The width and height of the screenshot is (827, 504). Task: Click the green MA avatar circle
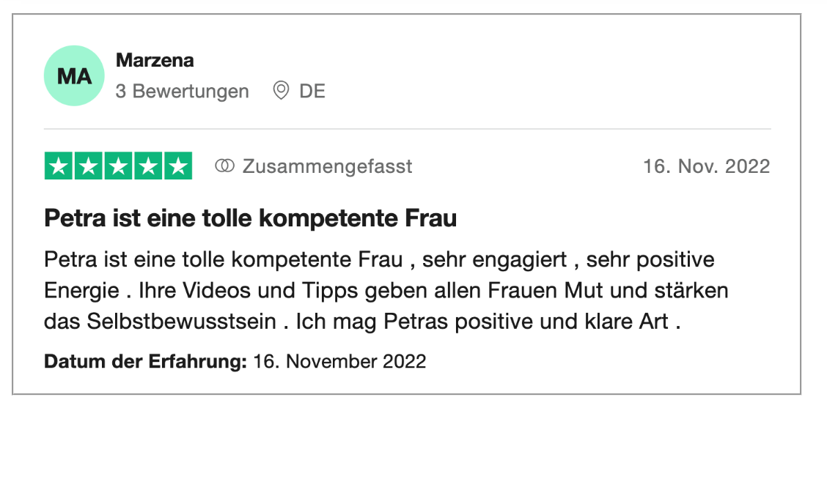coord(74,75)
